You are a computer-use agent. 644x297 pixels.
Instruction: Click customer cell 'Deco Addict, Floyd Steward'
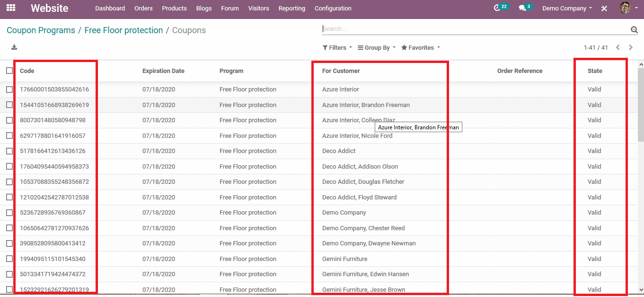pyautogui.click(x=359, y=197)
